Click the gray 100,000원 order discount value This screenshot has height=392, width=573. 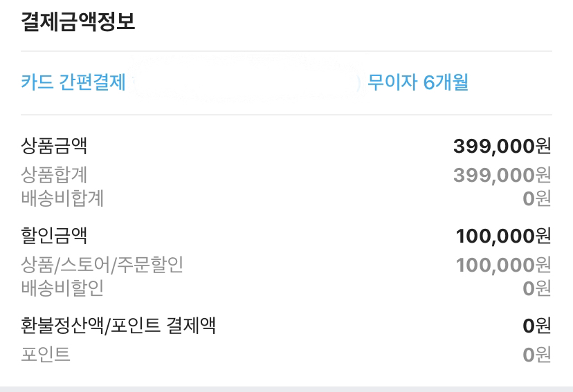(x=503, y=265)
